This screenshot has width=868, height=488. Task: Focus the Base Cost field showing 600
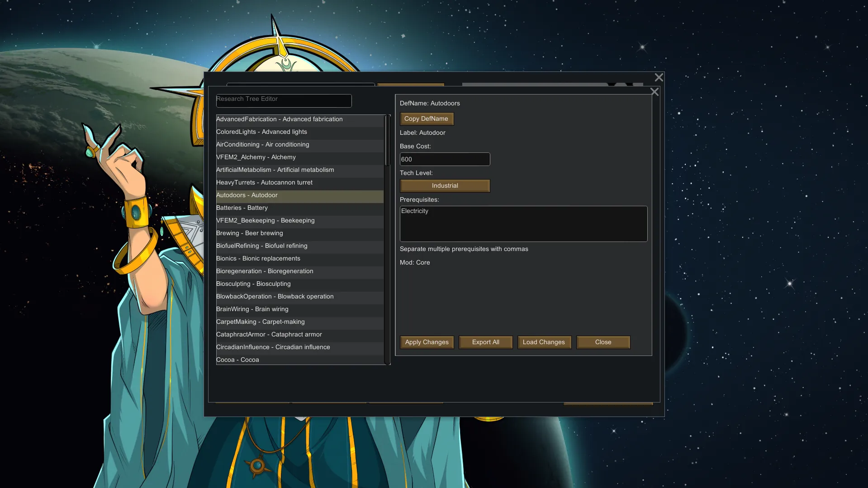pos(445,159)
